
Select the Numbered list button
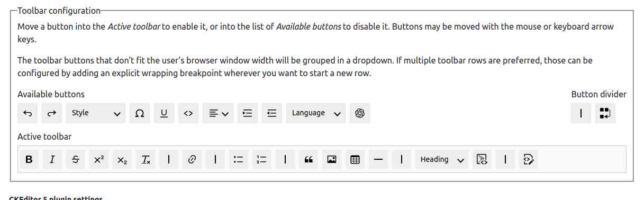[x=262, y=159]
